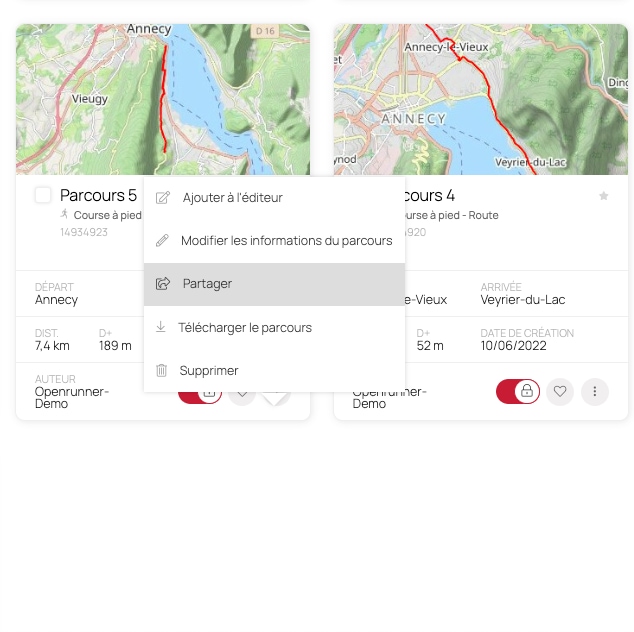Click the download arrow icon for Télécharger
The width and height of the screenshot is (634, 632).
(161, 327)
